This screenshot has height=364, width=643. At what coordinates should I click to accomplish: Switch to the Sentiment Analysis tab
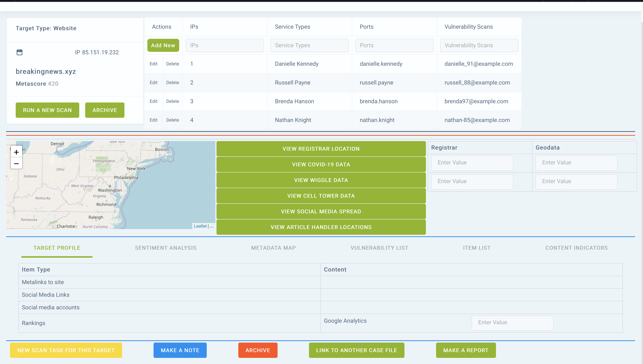tap(165, 248)
